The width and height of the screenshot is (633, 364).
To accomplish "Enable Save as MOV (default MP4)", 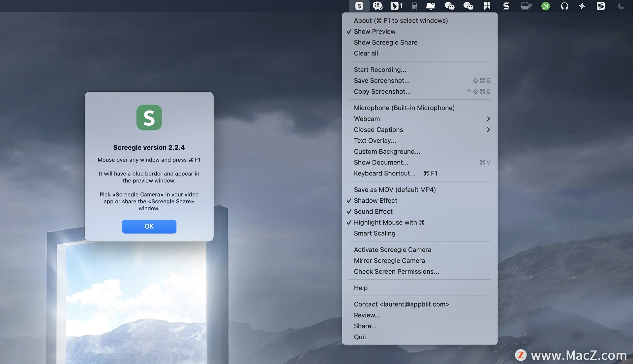I will pyautogui.click(x=419, y=190).
